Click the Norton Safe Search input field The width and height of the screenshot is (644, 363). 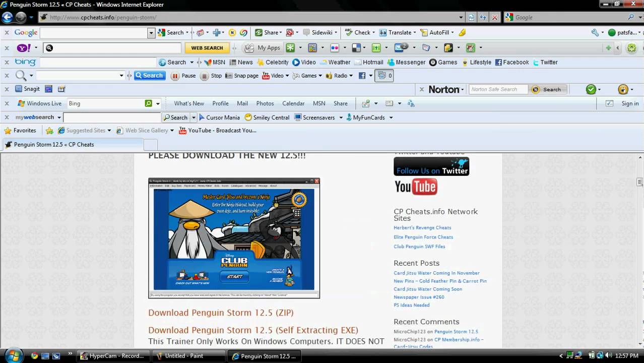pos(498,89)
